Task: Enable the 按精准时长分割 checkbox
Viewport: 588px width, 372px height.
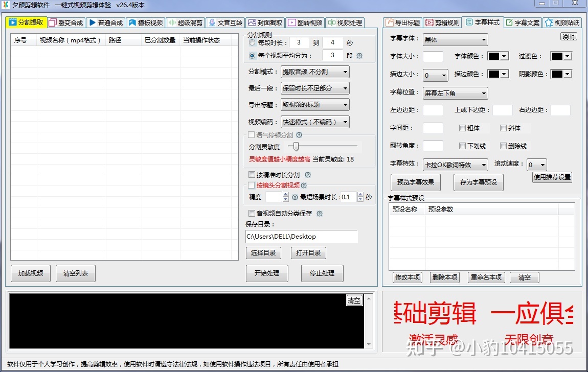Action: pos(252,175)
